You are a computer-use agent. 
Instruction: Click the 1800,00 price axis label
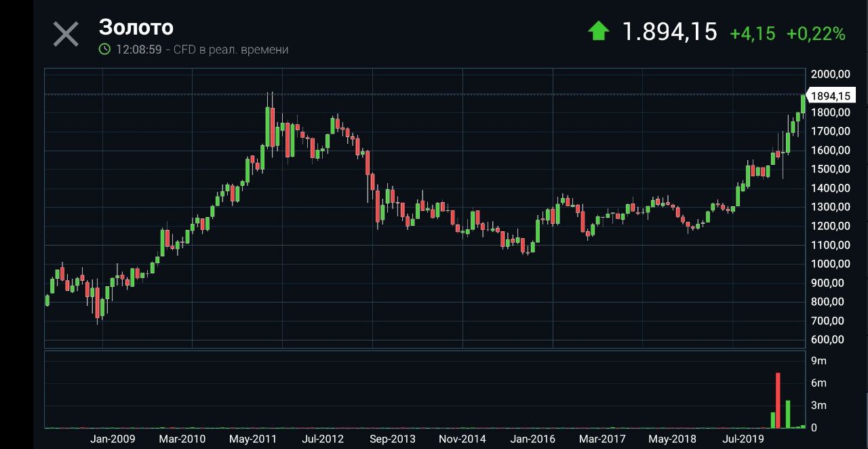point(830,112)
